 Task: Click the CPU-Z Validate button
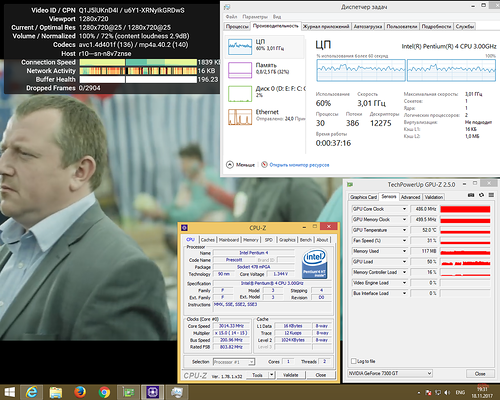click(290, 375)
